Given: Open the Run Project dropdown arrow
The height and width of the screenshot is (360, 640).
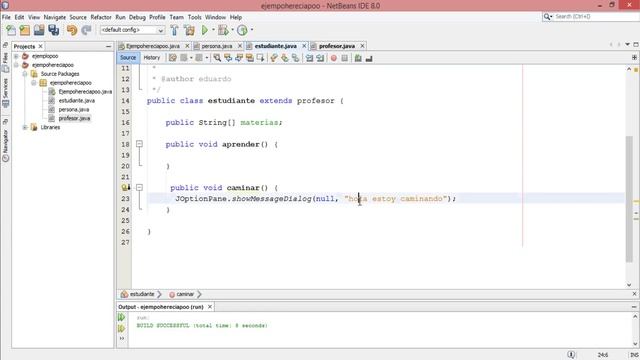Looking at the screenshot, I should [213, 30].
